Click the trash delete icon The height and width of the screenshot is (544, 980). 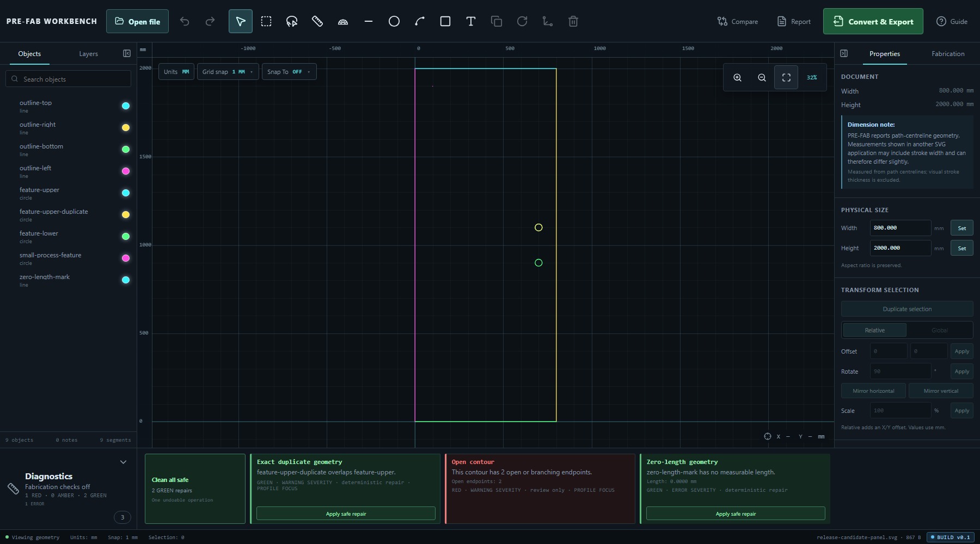573,21
